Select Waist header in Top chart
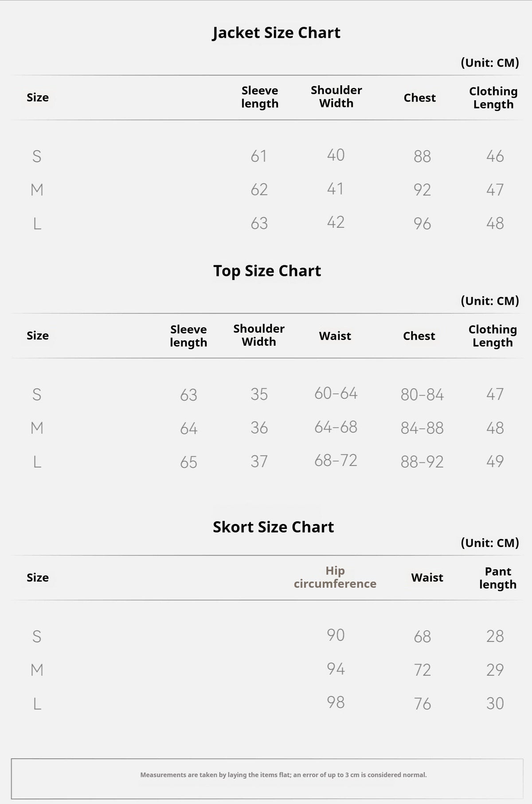Image resolution: width=532 pixels, height=804 pixels. pos(335,336)
